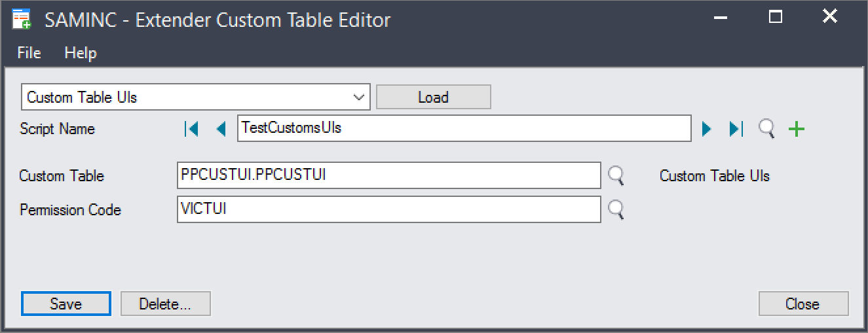Click the Close button at bottom

(803, 304)
